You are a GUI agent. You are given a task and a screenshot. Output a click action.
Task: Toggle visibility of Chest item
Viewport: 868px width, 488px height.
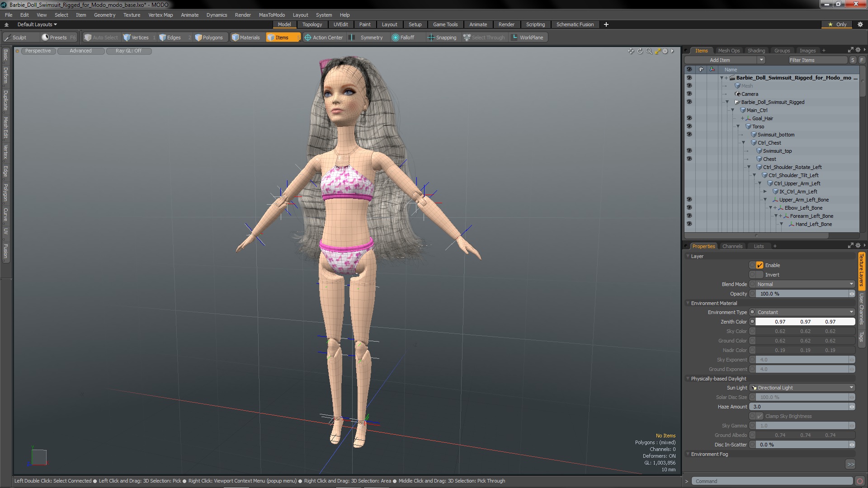[689, 159]
